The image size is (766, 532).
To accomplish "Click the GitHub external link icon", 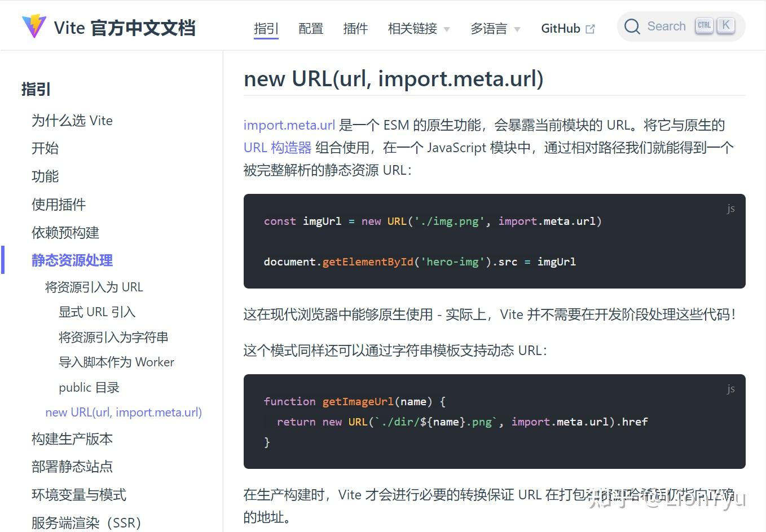I will click(591, 29).
